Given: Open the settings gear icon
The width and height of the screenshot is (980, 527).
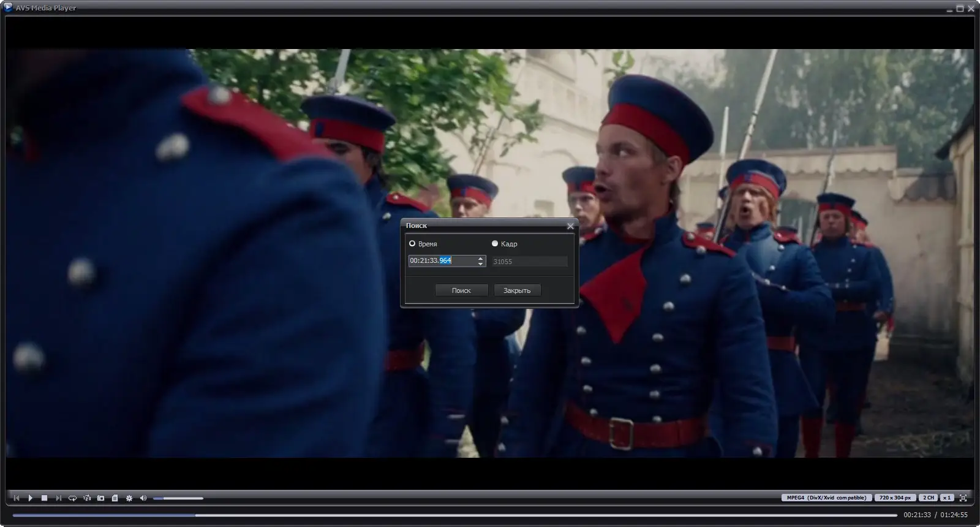Looking at the screenshot, I should click(x=129, y=498).
